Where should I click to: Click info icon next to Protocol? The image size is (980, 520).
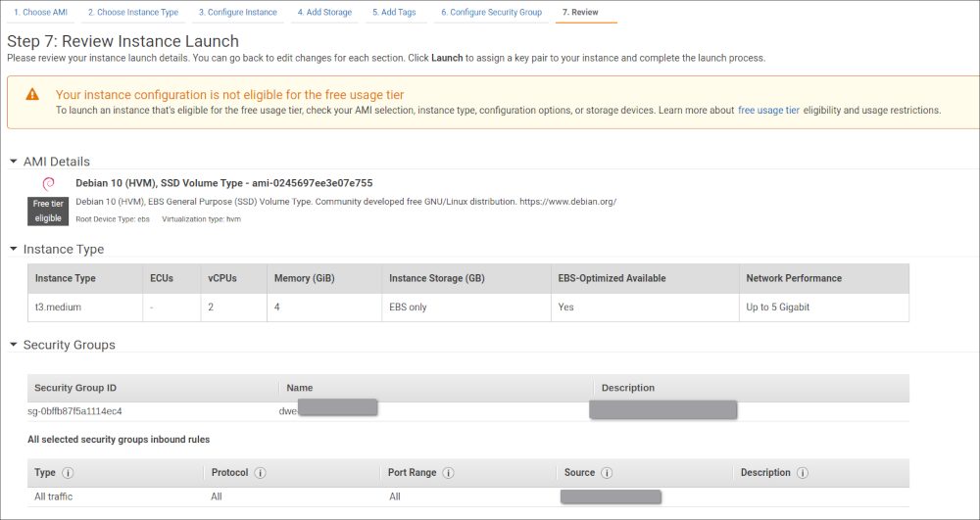click(260, 473)
